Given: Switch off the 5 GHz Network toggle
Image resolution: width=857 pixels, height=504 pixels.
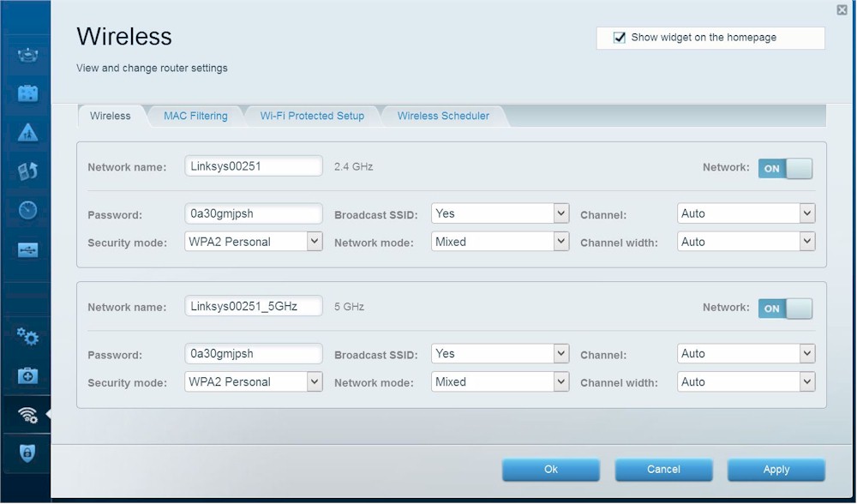Looking at the screenshot, I should coord(785,309).
